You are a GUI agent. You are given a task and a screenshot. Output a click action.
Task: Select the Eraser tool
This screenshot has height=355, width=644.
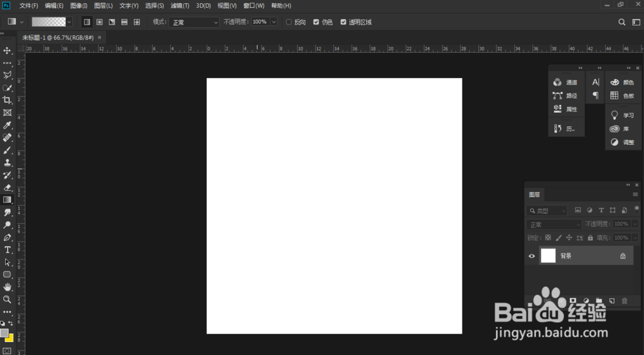click(7, 187)
